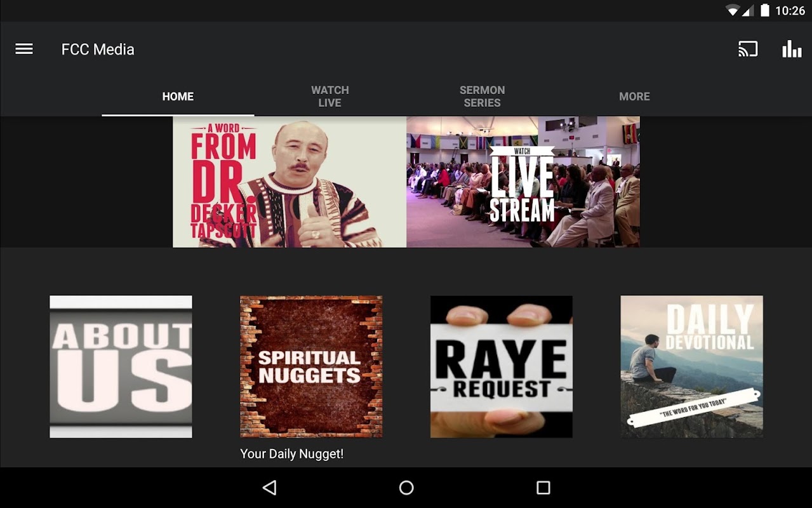Viewport: 812px width, 508px height.
Task: Check the Wi-Fi status icon
Action: [x=733, y=11]
